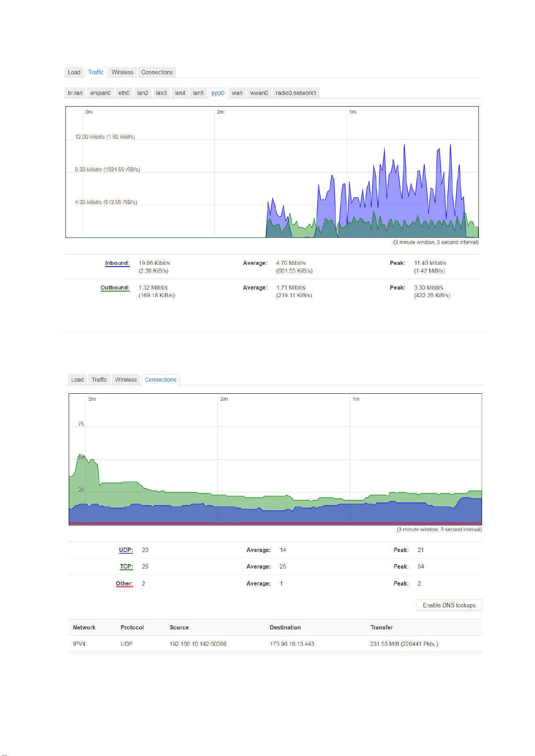Select the UDP protocol cell in the table
The height and width of the screenshot is (756, 535).
[126, 644]
